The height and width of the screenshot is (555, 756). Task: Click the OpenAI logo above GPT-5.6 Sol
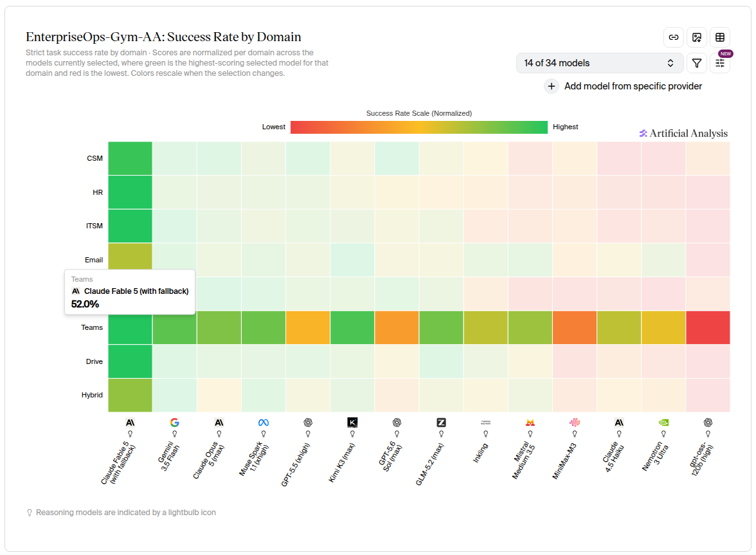(x=397, y=423)
